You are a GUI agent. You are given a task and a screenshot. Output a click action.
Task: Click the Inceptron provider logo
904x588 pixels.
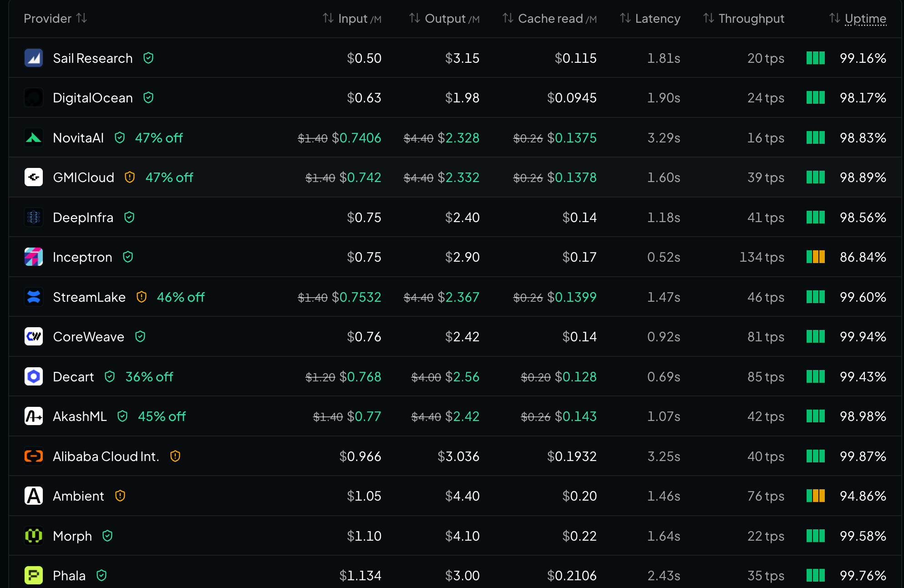click(x=34, y=257)
